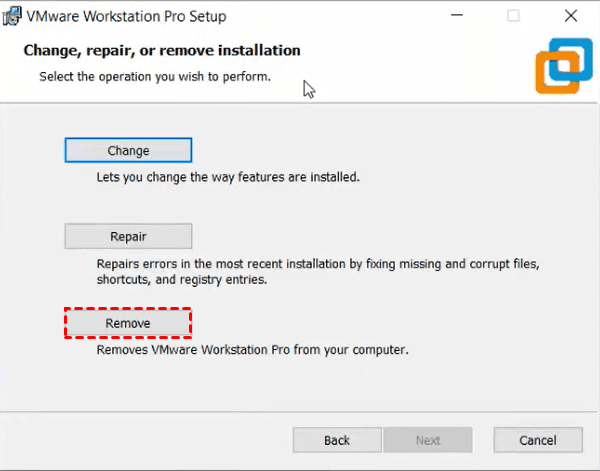Click 'Select the operation you wish to perform' text
Viewport: 600px width, 471px height.
coord(155,76)
